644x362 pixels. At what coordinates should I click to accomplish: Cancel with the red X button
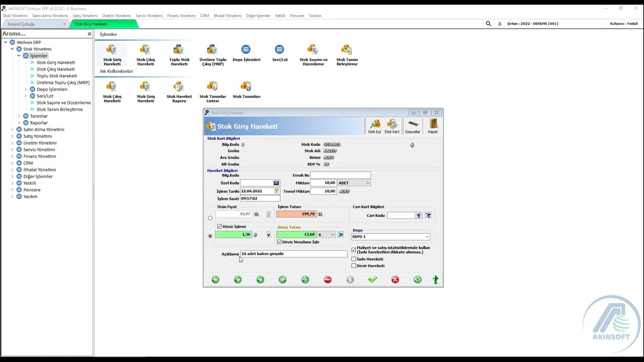click(395, 280)
